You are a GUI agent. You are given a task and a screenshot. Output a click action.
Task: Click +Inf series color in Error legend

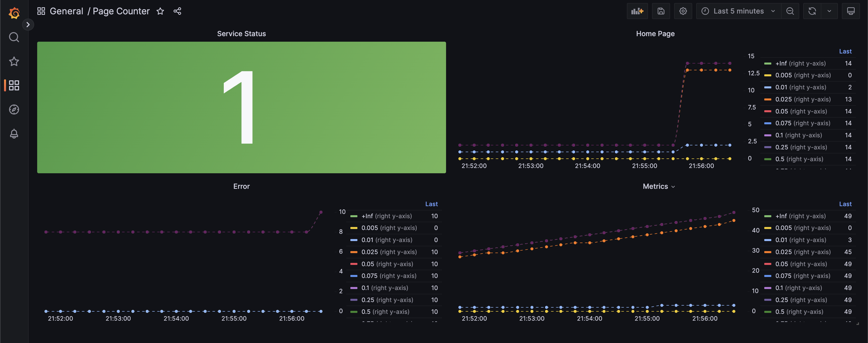(354, 216)
